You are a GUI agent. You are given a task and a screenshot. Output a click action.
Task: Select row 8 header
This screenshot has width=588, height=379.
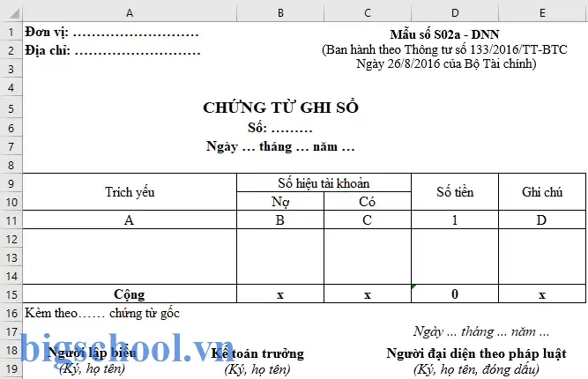click(x=11, y=166)
